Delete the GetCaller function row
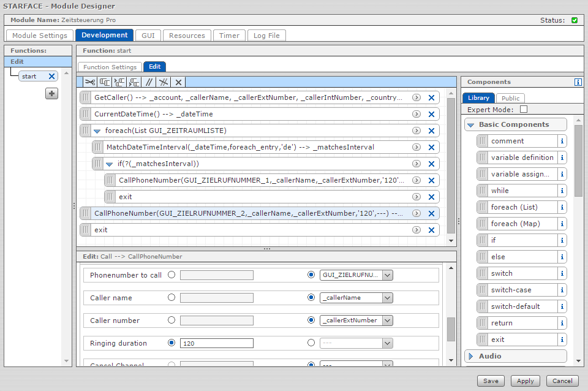 coord(431,97)
